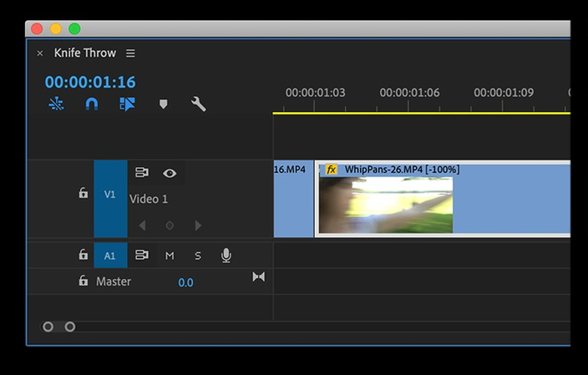Screen dimensions: 588x375
Task: Click the green zoom window button
Action: click(x=74, y=29)
